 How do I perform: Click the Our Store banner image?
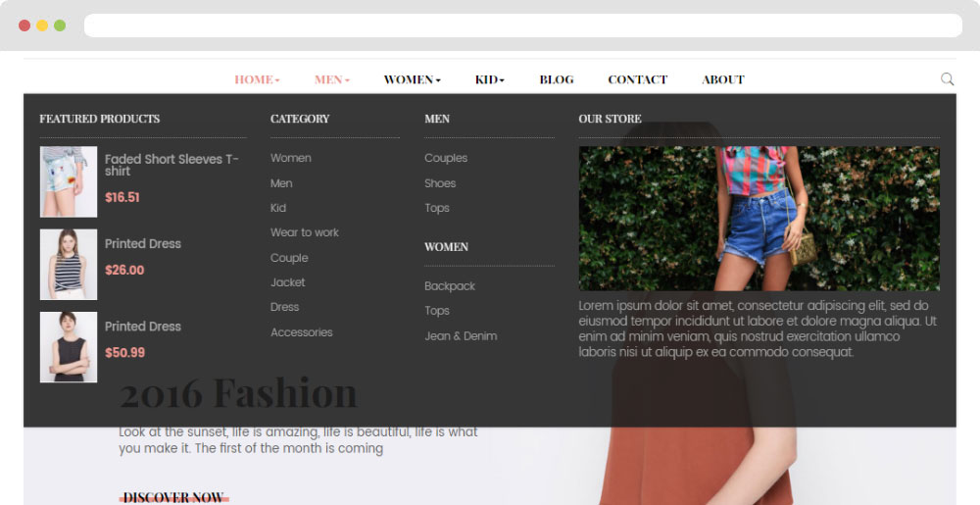coord(759,218)
